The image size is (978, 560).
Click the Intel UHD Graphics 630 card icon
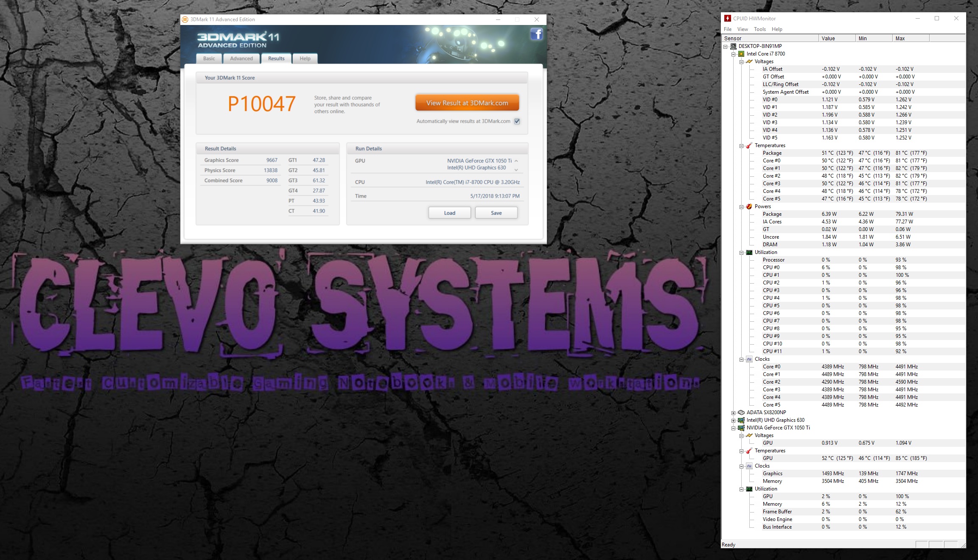click(741, 420)
